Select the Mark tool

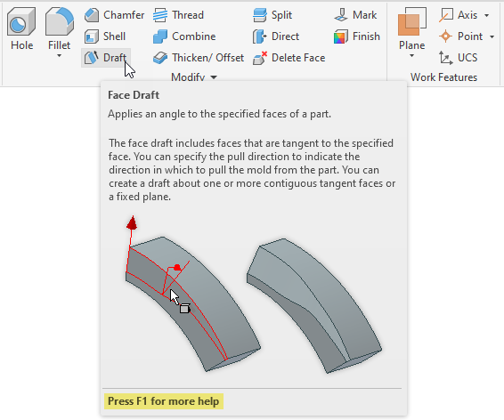click(x=355, y=15)
